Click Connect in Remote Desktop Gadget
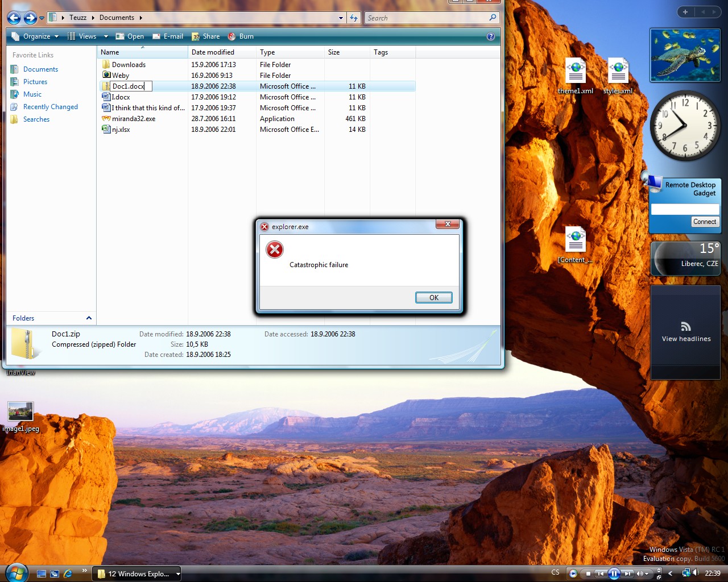 tap(705, 222)
